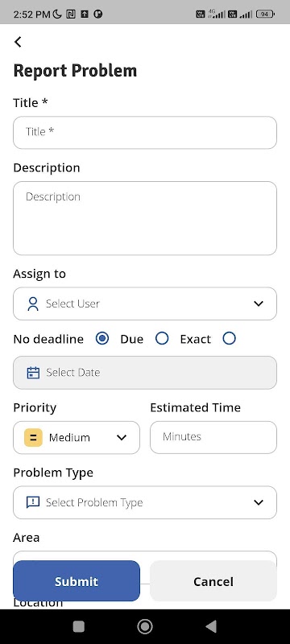Tap the Android back triangle button
The width and height of the screenshot is (290, 644).
click(211, 626)
